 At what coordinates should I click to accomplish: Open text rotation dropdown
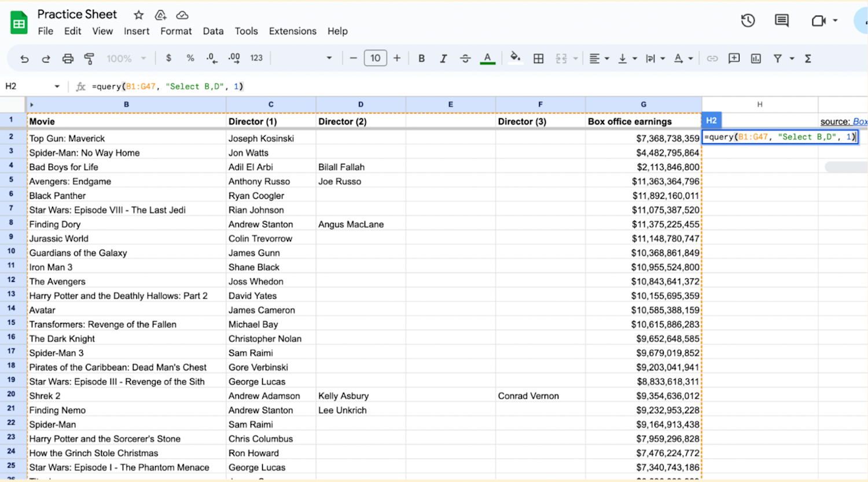(683, 58)
